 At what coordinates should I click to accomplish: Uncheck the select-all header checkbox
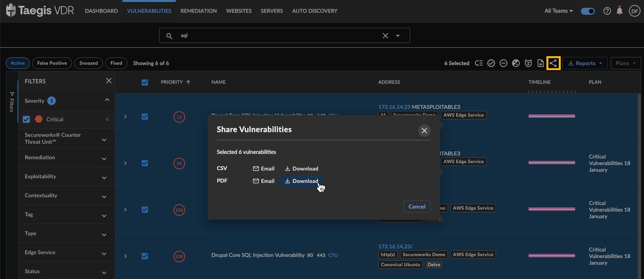click(145, 83)
